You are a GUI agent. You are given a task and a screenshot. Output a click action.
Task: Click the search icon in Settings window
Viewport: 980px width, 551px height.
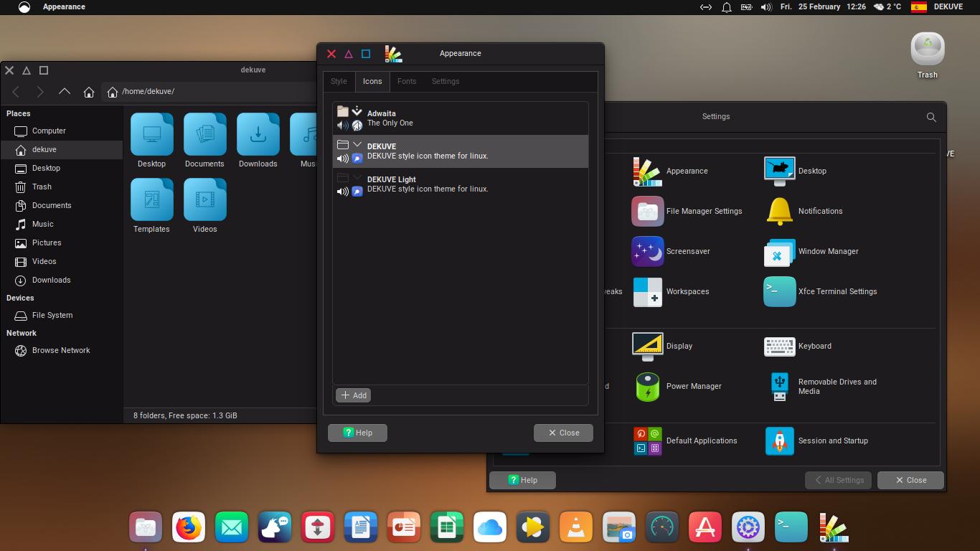click(931, 117)
